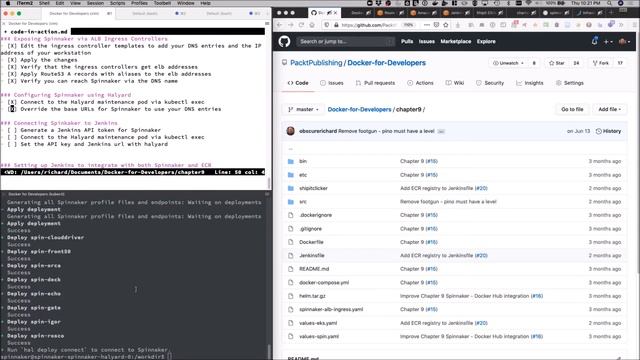Click the .dockerignore file icon
The image size is (640, 360).
coord(291,215)
